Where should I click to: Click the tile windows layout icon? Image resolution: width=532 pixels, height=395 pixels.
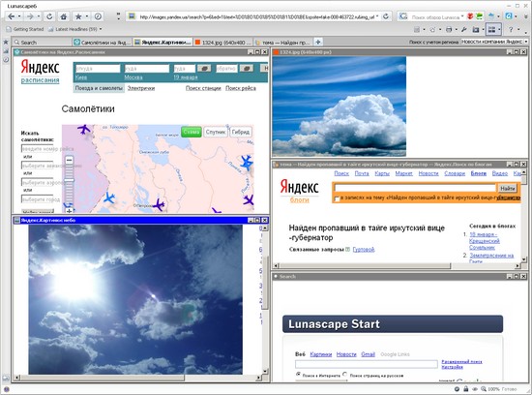(491, 30)
